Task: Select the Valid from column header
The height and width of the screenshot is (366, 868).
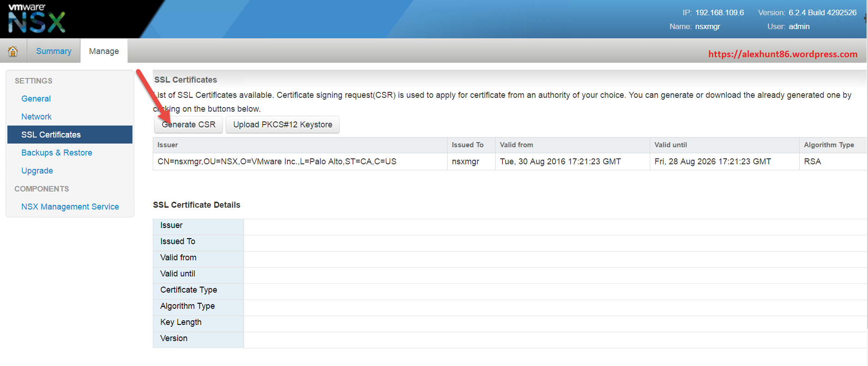Action: coord(572,145)
